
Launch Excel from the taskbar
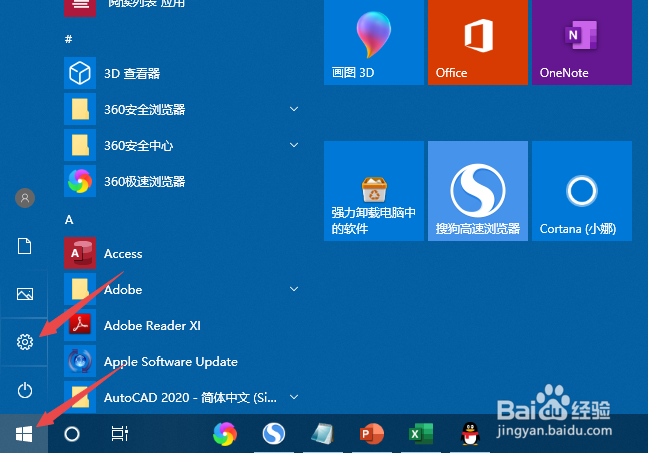(421, 434)
